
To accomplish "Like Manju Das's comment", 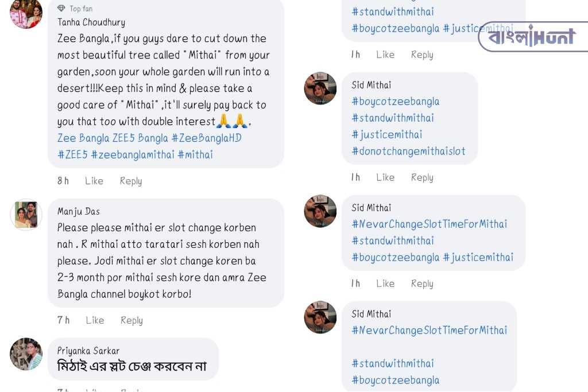I will 95,320.
